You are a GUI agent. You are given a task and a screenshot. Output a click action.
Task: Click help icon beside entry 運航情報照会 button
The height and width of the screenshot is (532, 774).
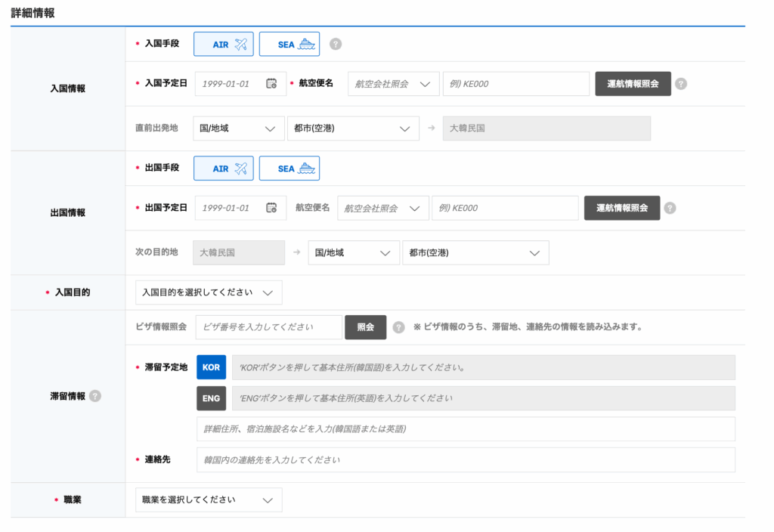tap(681, 84)
